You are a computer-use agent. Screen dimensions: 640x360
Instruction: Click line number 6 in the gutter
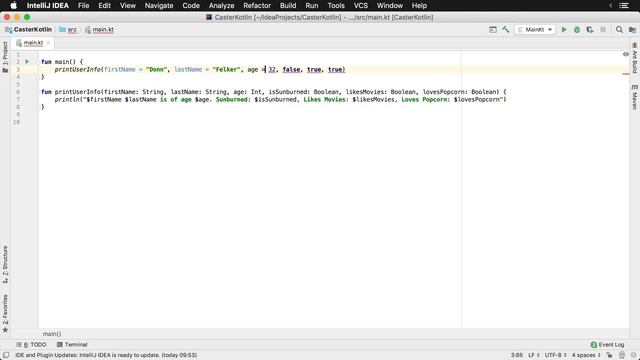18,92
